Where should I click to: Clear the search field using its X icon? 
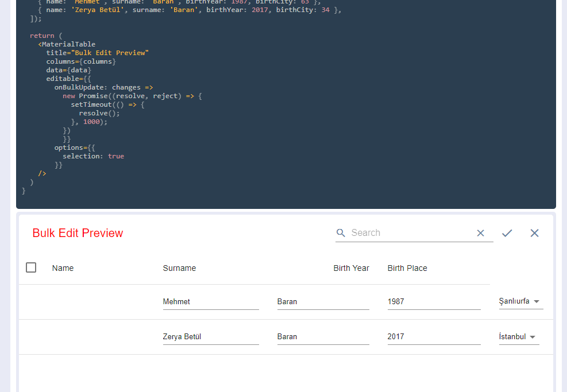pyautogui.click(x=480, y=232)
